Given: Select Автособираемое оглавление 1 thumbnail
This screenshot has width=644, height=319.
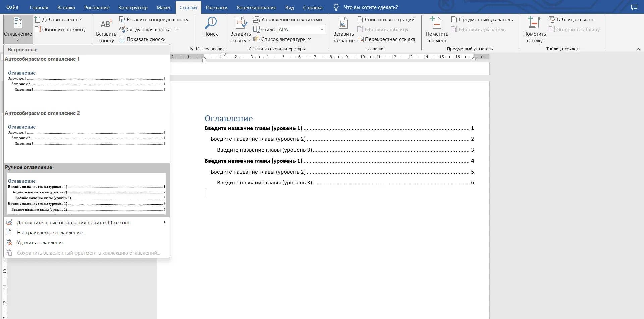Looking at the screenshot, I should [87, 81].
